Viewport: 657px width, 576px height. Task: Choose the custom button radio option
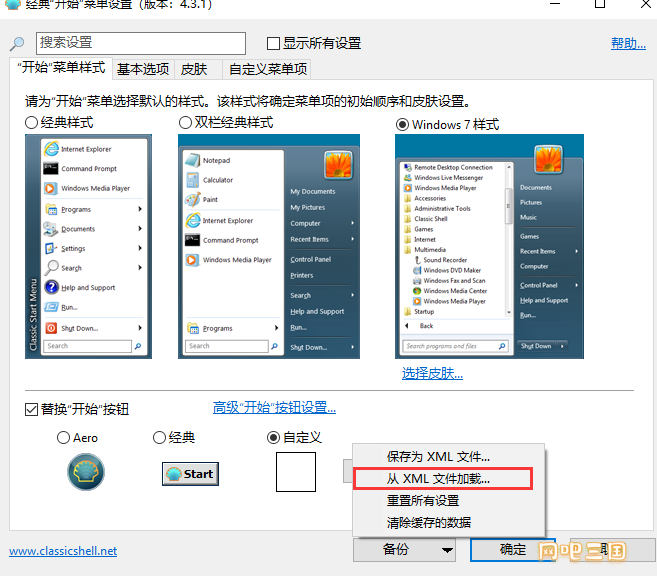pos(274,438)
